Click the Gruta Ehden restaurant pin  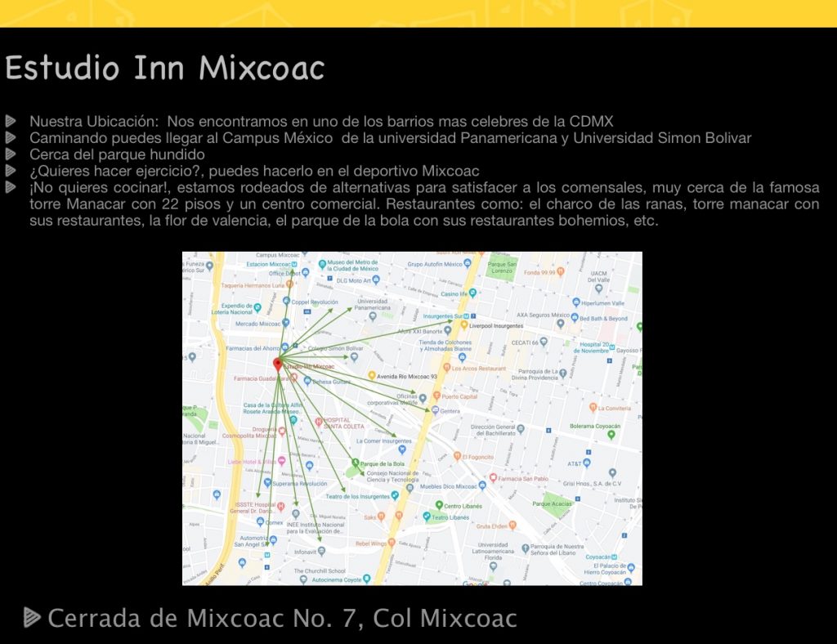512,525
